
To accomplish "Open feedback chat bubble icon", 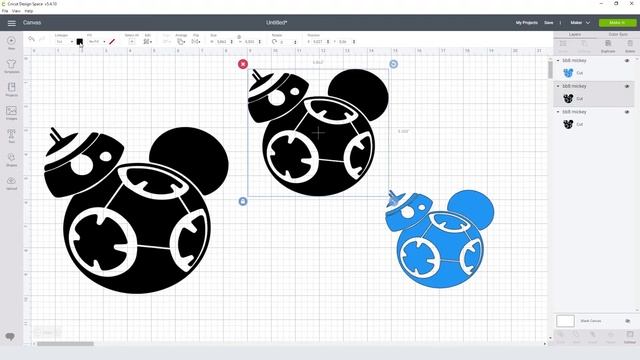I will tap(10, 336).
